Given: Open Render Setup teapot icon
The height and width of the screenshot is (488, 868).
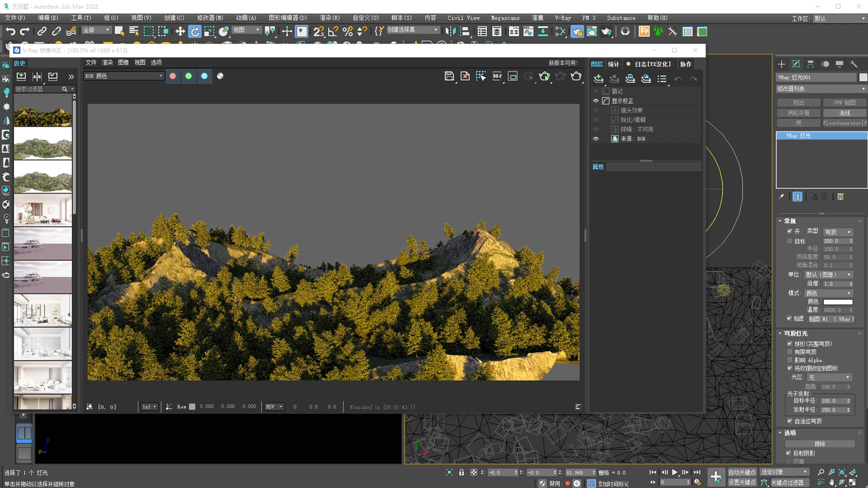Looking at the screenshot, I should point(577,32).
